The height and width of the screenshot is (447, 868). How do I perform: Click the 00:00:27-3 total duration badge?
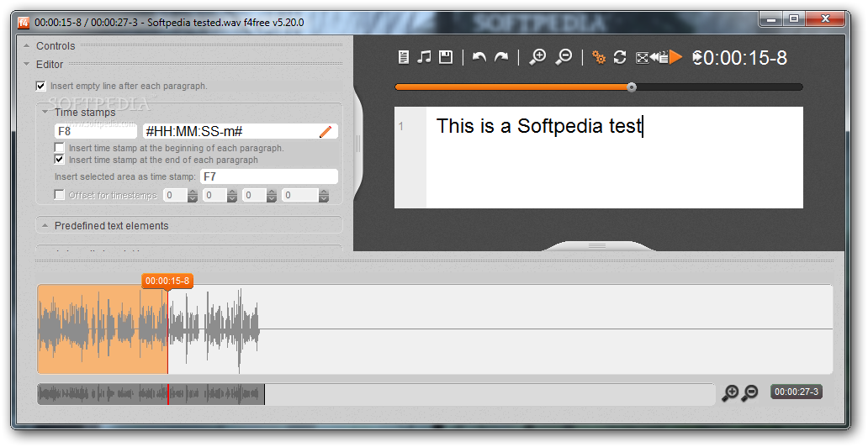point(796,392)
